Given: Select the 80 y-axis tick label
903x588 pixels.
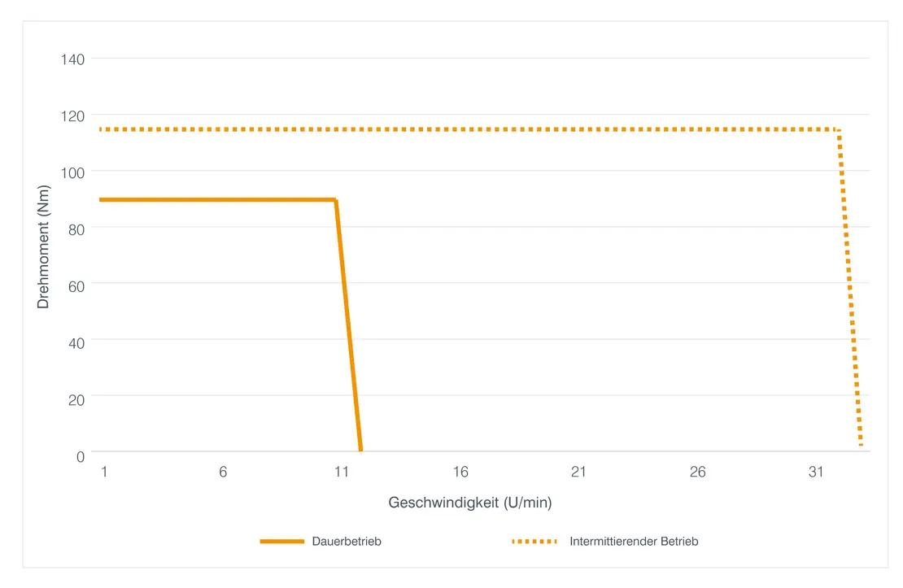Looking at the screenshot, I should point(76,229).
